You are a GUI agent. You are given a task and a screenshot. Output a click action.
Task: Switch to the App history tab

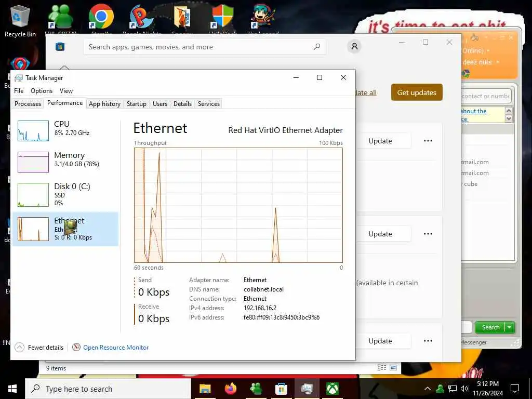(104, 104)
